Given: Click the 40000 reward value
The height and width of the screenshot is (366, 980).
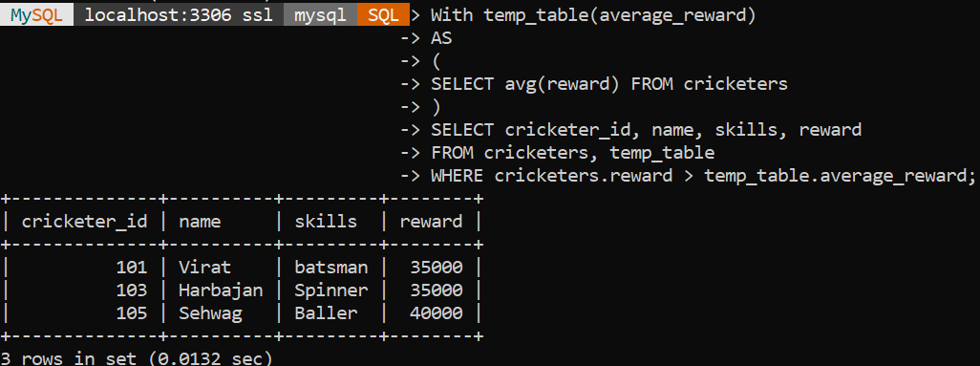Looking at the screenshot, I should point(437,313).
